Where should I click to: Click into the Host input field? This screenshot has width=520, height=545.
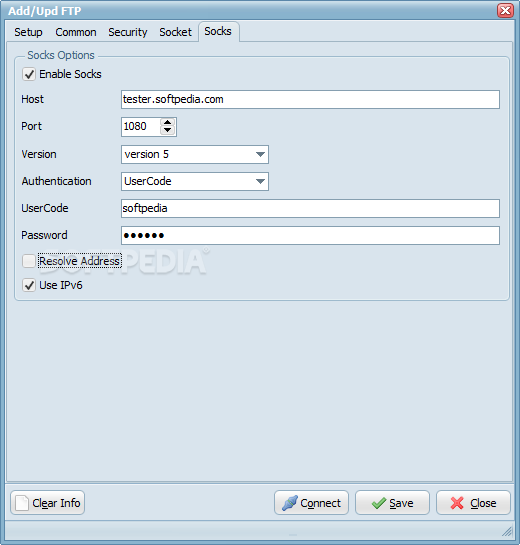tap(310, 99)
